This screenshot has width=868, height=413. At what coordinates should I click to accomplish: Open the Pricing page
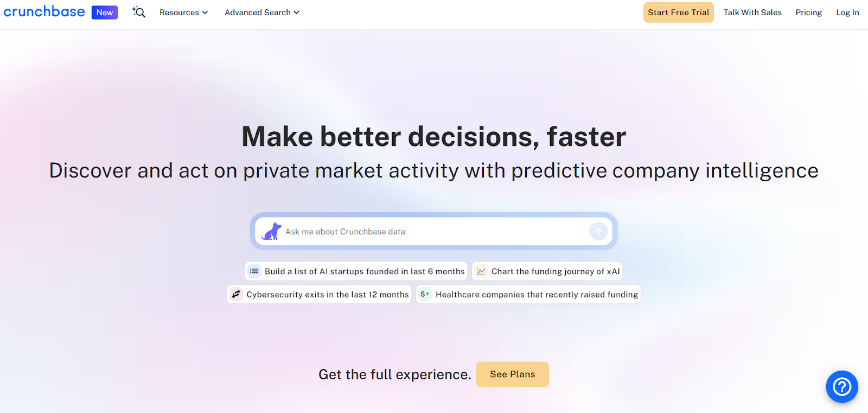[x=808, y=12]
